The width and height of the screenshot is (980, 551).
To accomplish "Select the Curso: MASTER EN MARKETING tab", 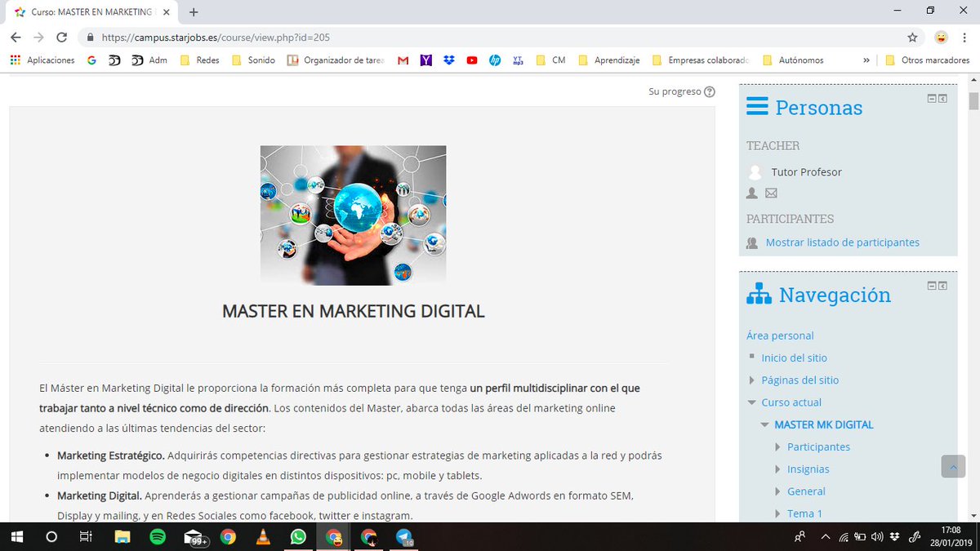I will (90, 12).
